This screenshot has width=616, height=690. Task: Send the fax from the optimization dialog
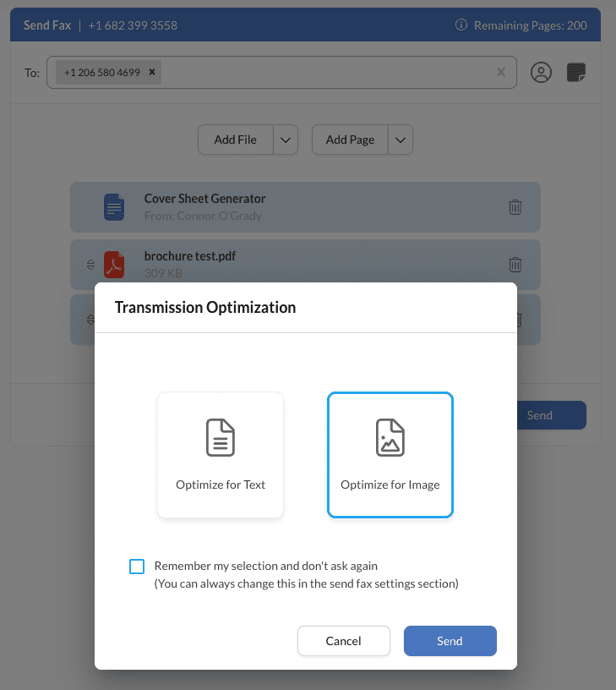click(x=450, y=640)
